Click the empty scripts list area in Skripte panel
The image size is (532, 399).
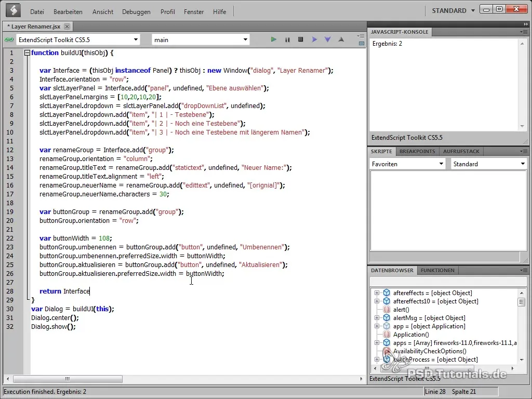448,210
